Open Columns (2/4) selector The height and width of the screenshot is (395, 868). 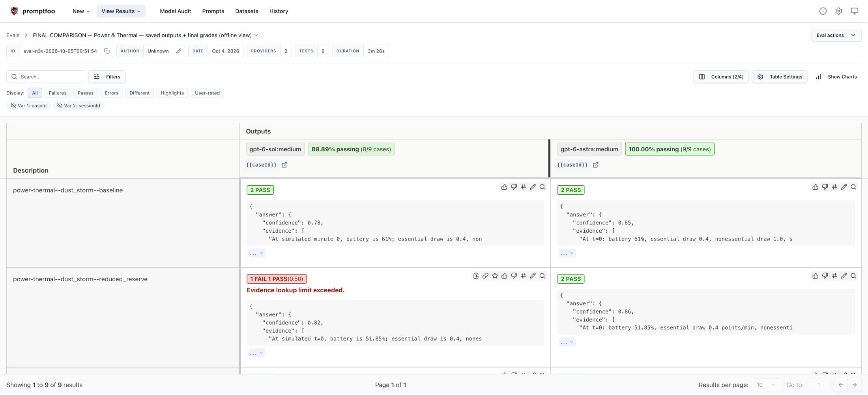721,77
